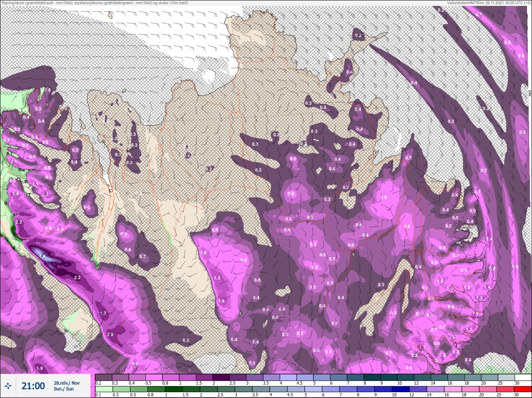Click the 2.0 precipitation value on the map
The width and height of the screenshot is (532, 398).
click(110, 334)
